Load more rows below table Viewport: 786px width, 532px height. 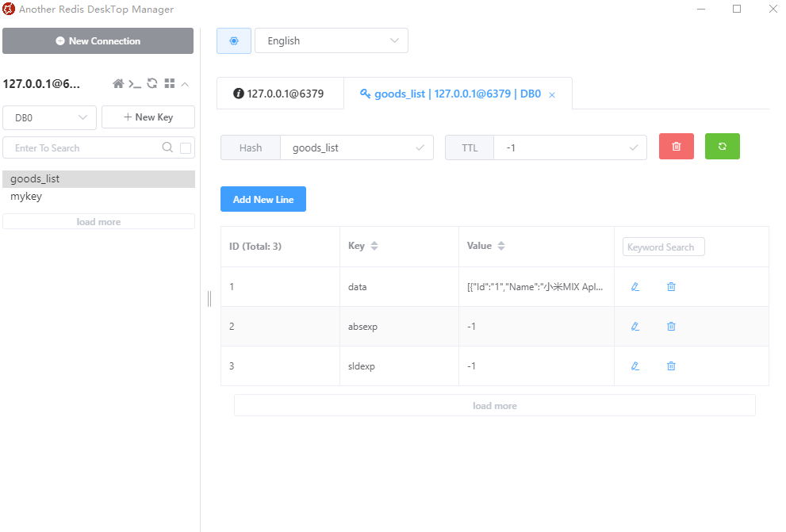[495, 405]
